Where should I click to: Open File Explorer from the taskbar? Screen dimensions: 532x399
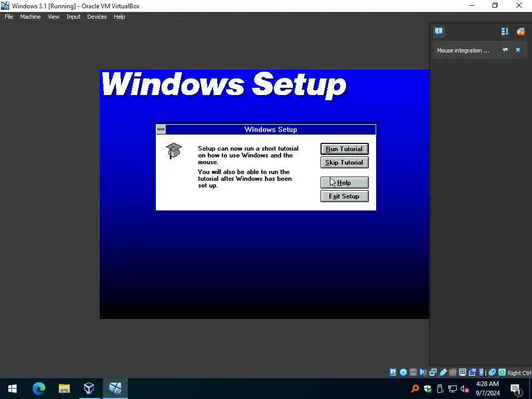pyautogui.click(x=64, y=389)
